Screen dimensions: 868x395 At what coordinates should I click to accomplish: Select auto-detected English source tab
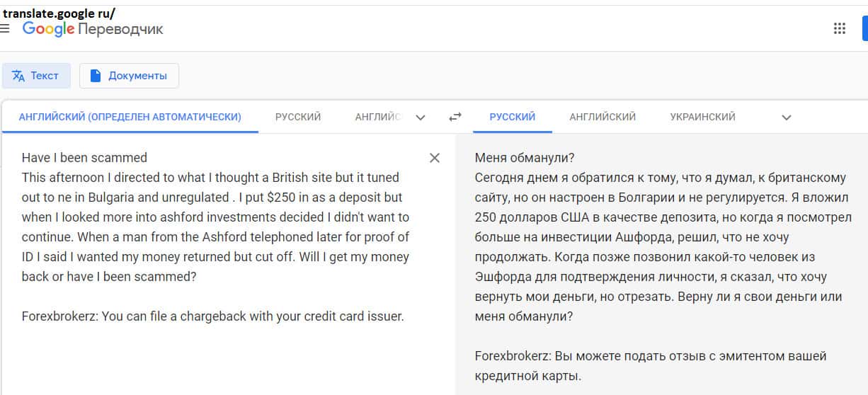(130, 117)
